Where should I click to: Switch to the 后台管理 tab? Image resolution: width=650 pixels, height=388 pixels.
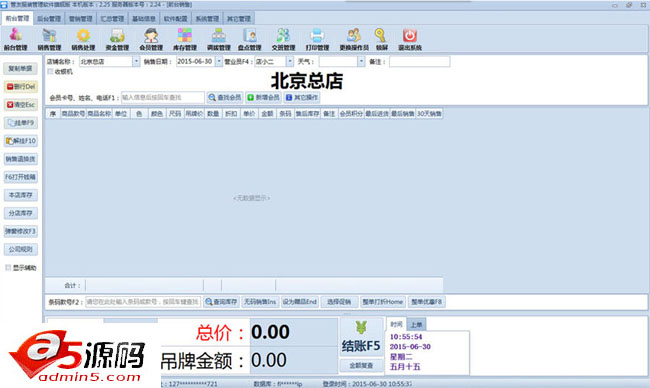point(49,19)
